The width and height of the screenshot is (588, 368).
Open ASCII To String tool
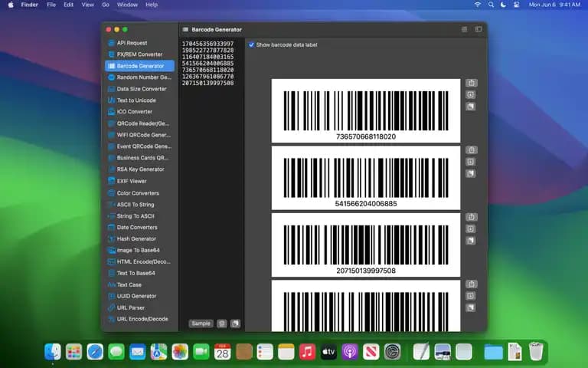139,205
